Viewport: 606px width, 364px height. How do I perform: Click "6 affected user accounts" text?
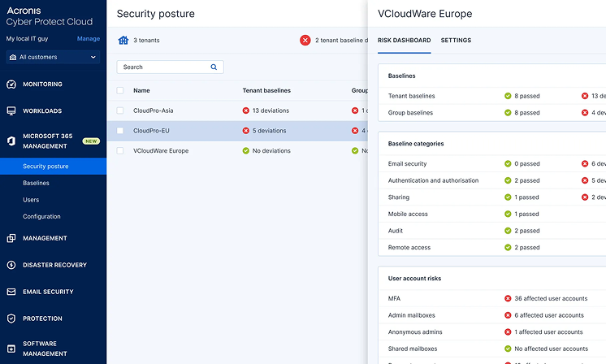(549, 315)
